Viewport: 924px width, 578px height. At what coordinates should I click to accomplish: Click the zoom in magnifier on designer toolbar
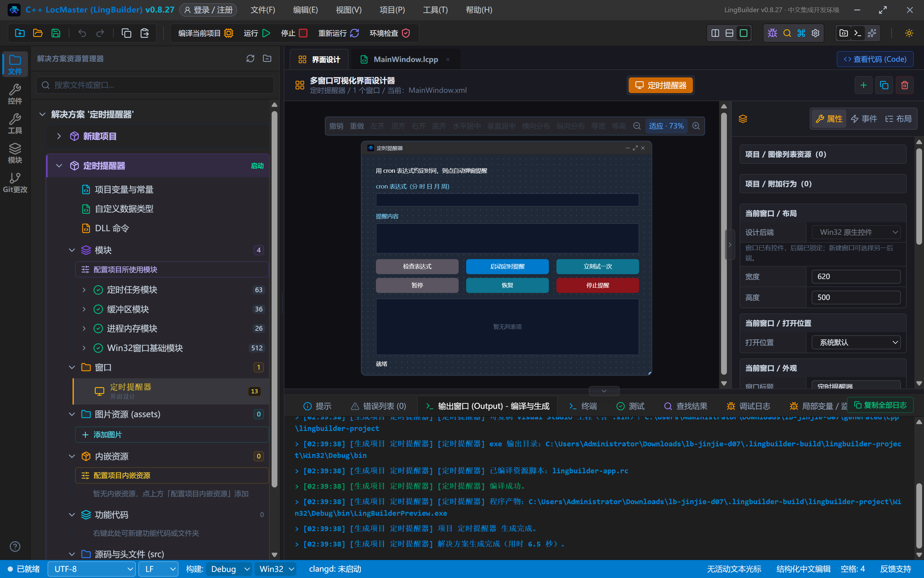[696, 126]
